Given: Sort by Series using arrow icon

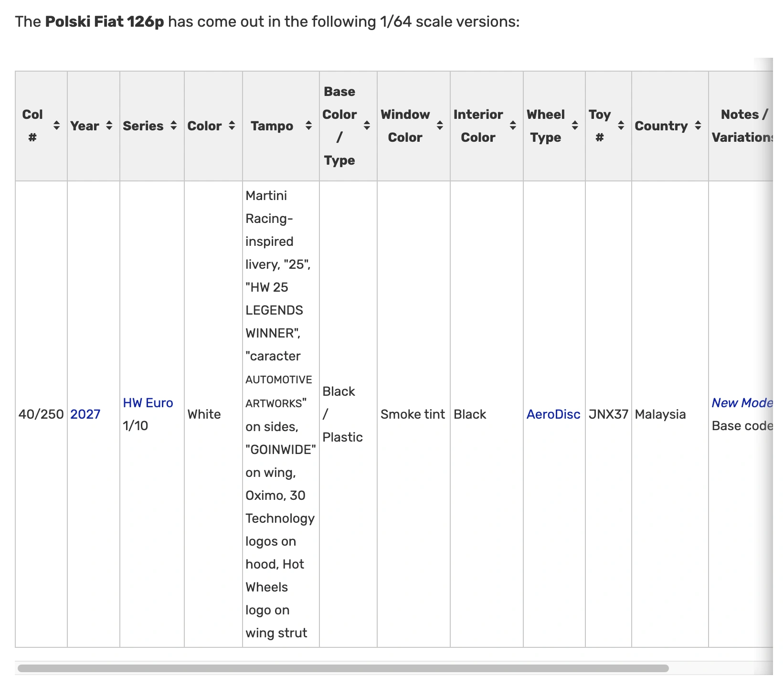Looking at the screenshot, I should 174,126.
